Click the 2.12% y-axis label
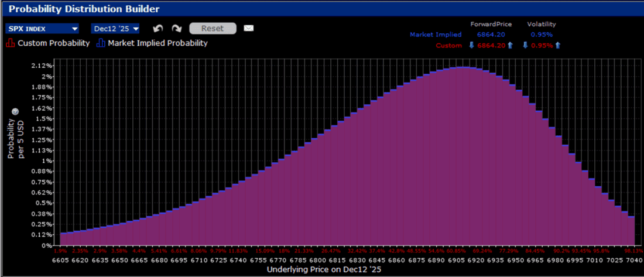The image size is (644, 277). tap(42, 66)
